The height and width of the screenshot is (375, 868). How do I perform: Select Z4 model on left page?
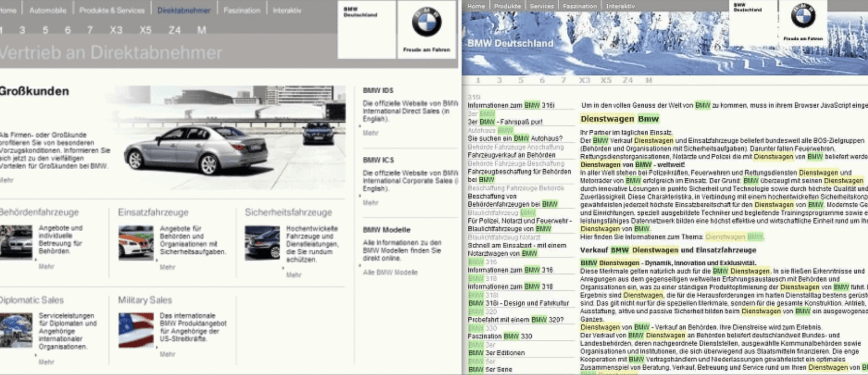pyautogui.click(x=175, y=30)
